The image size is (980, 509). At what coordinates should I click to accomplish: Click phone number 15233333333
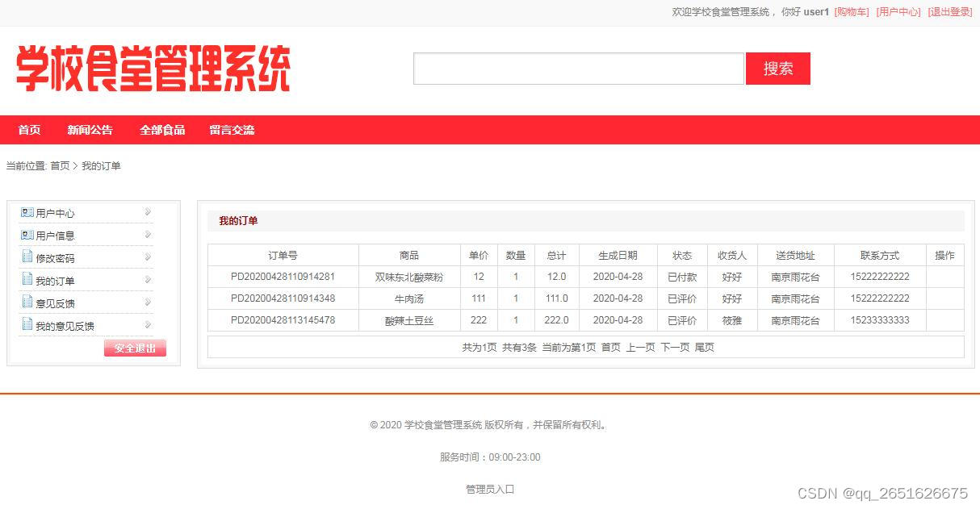point(880,320)
